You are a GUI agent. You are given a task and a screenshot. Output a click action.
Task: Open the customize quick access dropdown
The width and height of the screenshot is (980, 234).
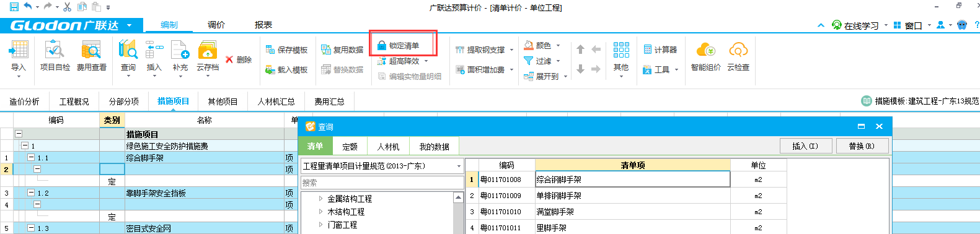tap(108, 7)
